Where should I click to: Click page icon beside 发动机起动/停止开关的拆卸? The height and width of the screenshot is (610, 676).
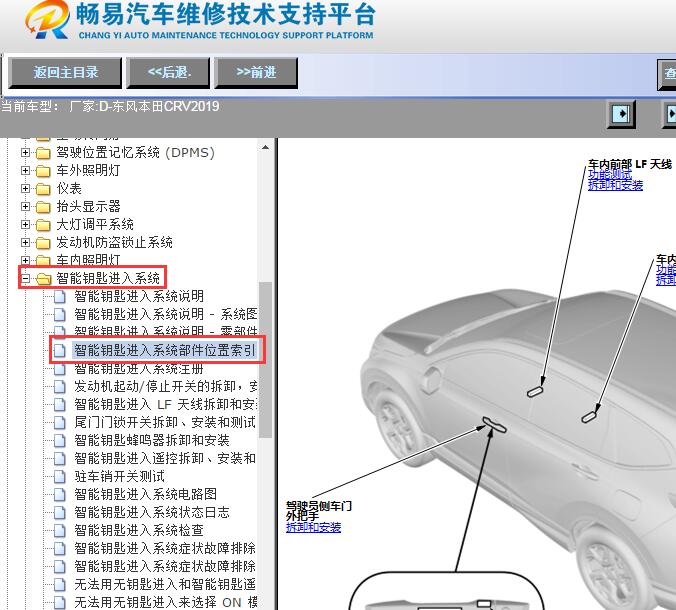click(x=59, y=387)
